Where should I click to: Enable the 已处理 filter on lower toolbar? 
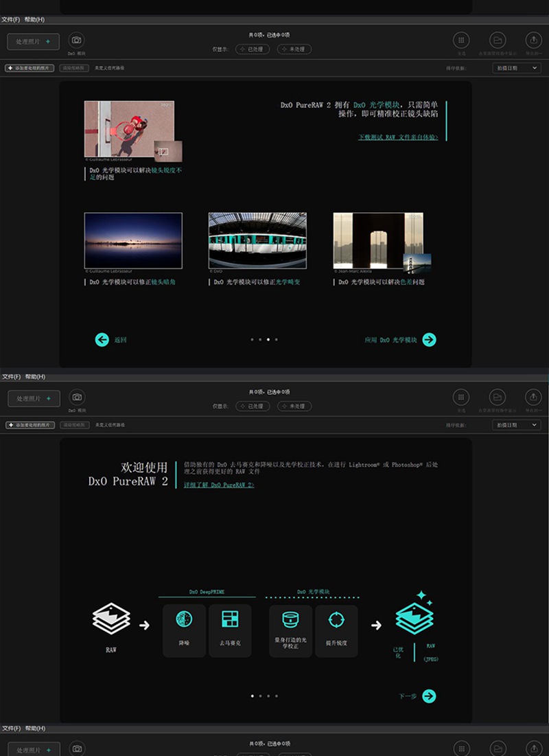pos(251,406)
